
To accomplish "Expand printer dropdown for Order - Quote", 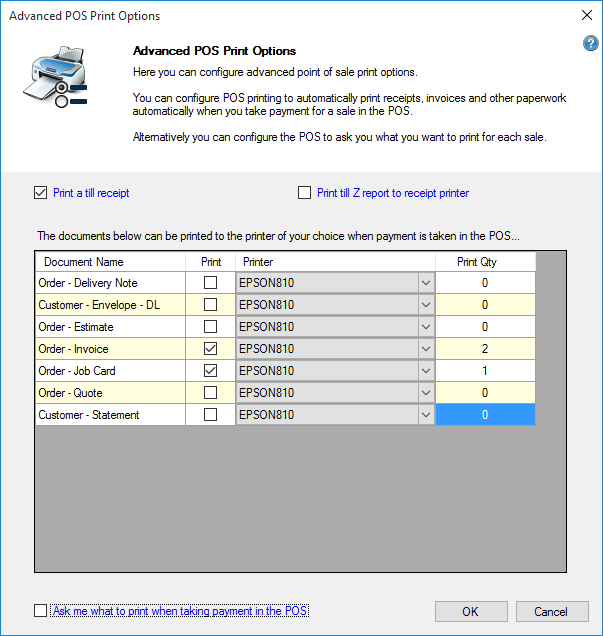I will click(x=426, y=393).
